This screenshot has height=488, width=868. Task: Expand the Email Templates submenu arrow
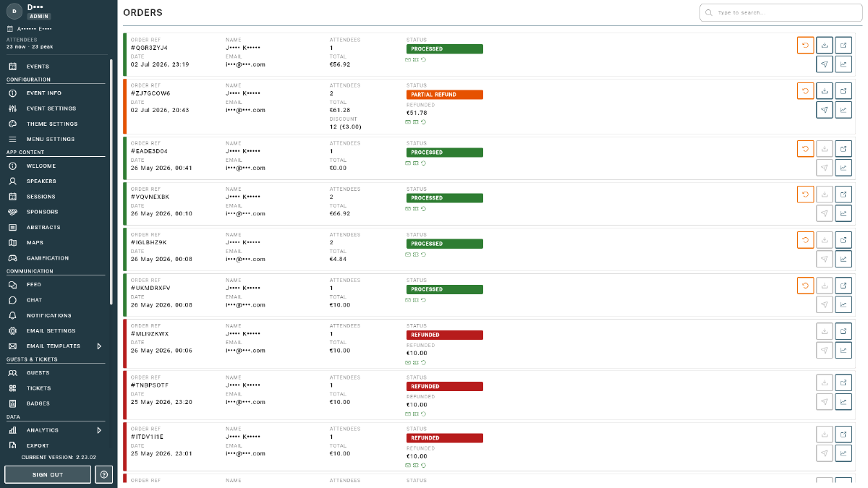(x=99, y=346)
